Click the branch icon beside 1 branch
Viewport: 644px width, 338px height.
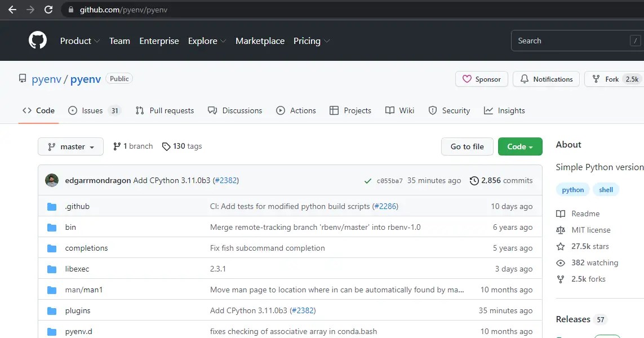point(117,146)
